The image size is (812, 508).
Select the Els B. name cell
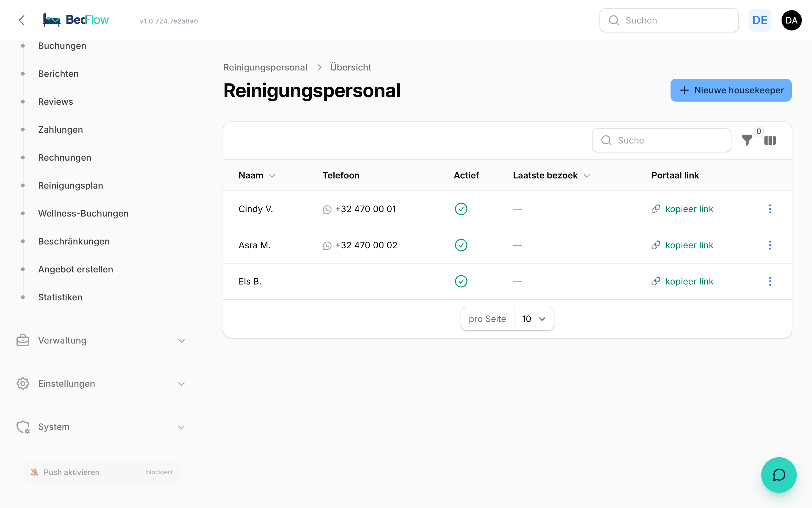(250, 281)
